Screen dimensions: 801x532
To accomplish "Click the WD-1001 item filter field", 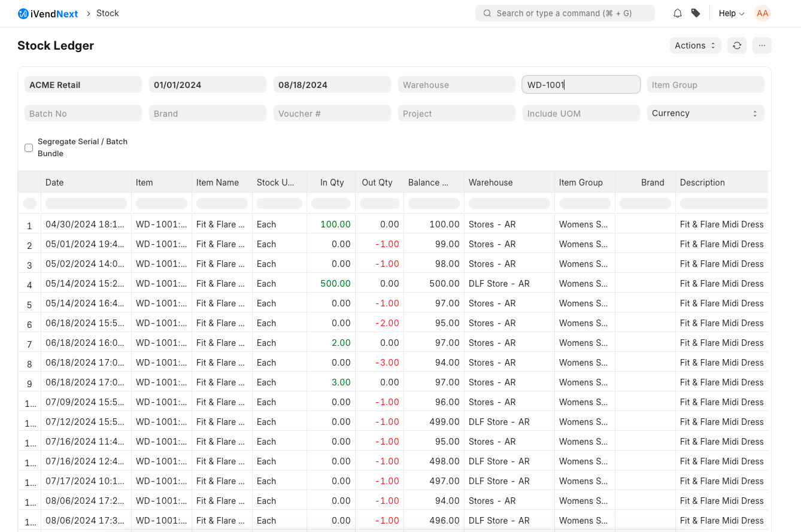I will 581,84.
